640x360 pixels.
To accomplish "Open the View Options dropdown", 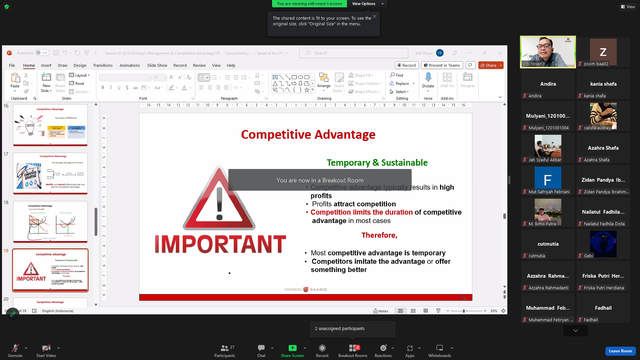I will click(x=368, y=4).
